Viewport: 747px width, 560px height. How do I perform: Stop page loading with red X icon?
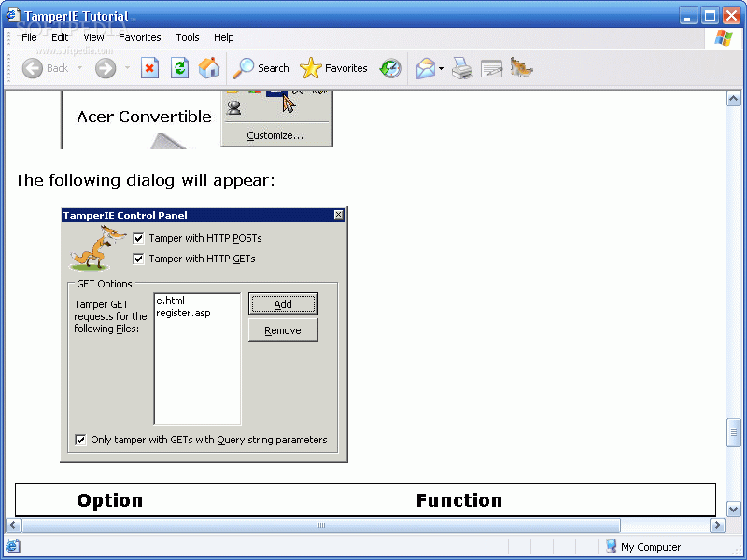click(x=149, y=68)
